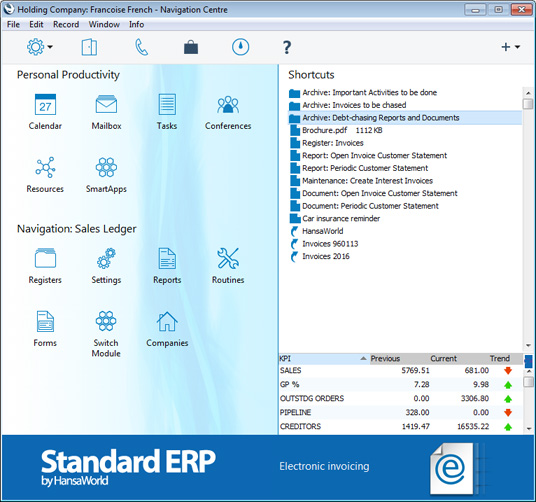536x502 pixels.
Task: Open the Mailbox
Action: click(106, 105)
